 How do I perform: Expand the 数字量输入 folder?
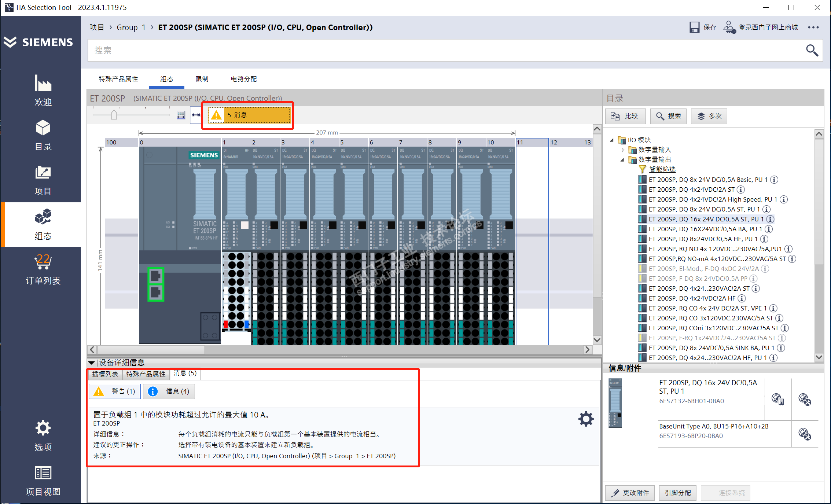click(622, 150)
